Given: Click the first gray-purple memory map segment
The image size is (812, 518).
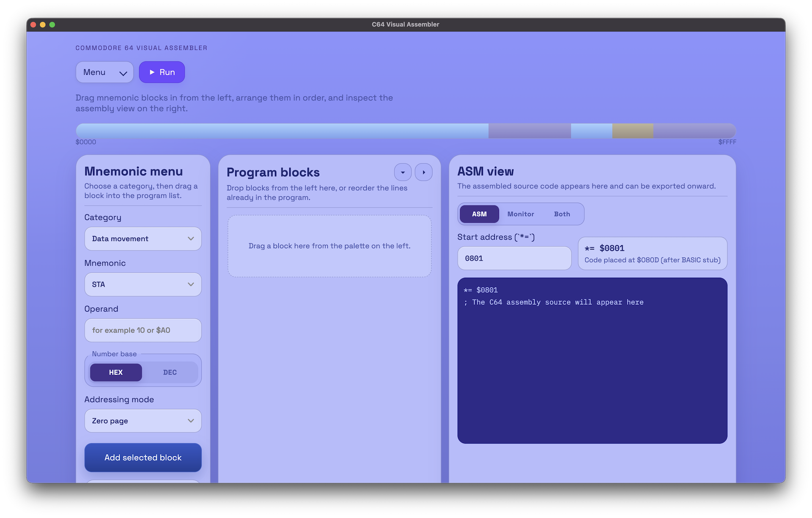Looking at the screenshot, I should pos(529,131).
